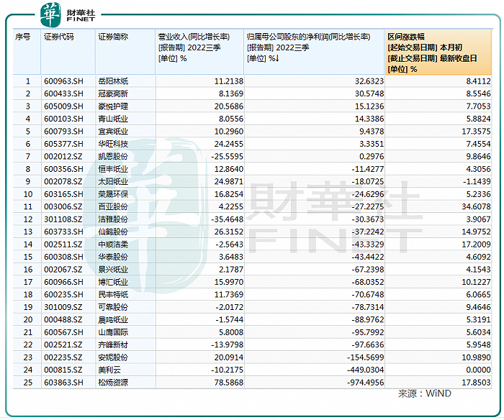Select net profit value -154.5699
The image size is (504, 420).
[x=366, y=357]
